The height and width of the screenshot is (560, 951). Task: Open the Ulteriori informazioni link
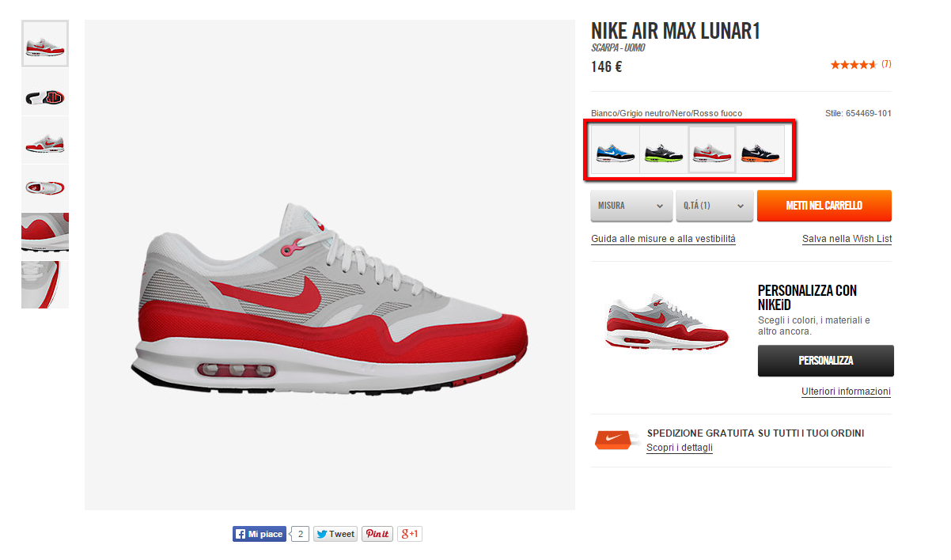point(846,392)
